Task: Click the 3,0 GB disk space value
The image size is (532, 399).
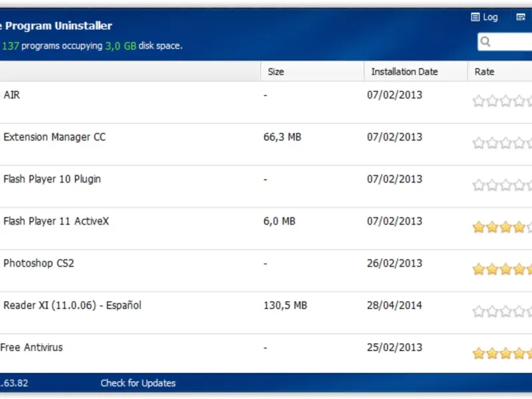Action: click(121, 46)
